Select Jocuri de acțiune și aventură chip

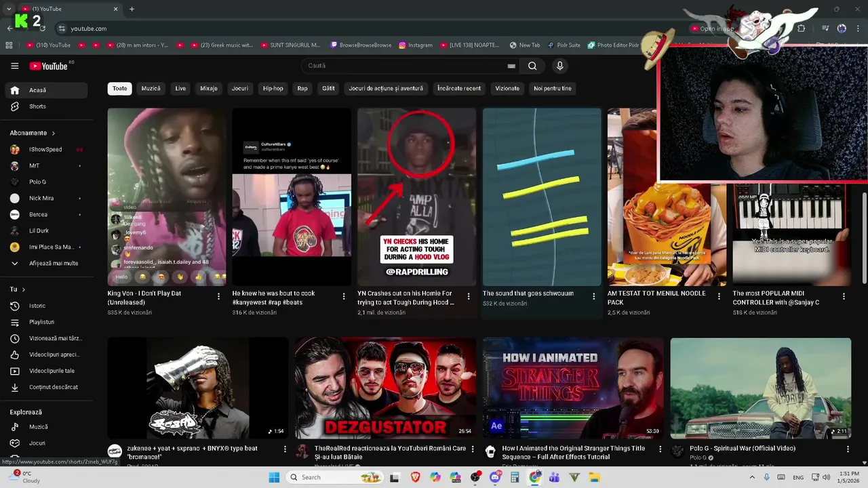click(386, 88)
